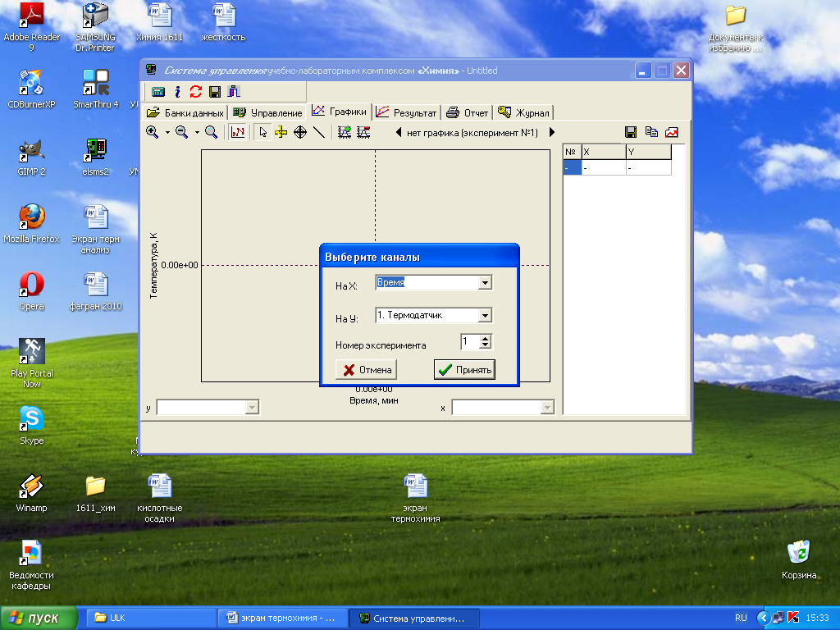This screenshot has height=630, width=840.
Task: Open the zoom out dropdown arrow
Action: pos(197,132)
